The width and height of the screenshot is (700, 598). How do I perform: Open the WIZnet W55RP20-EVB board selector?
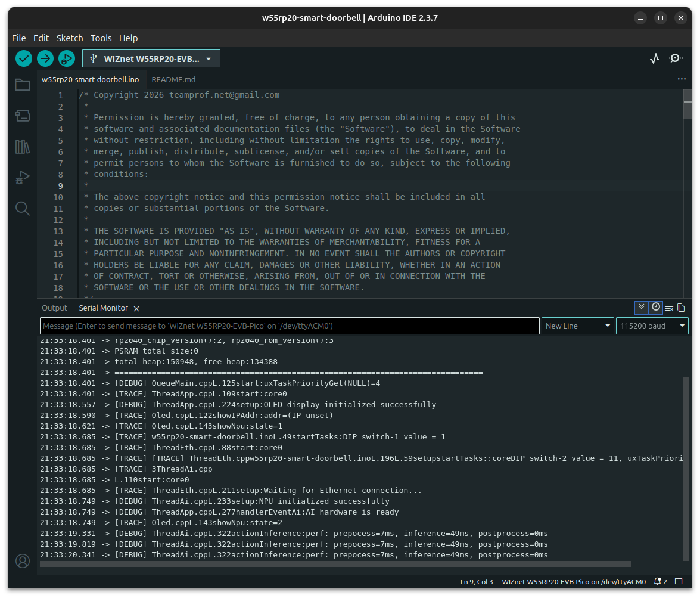pyautogui.click(x=151, y=58)
